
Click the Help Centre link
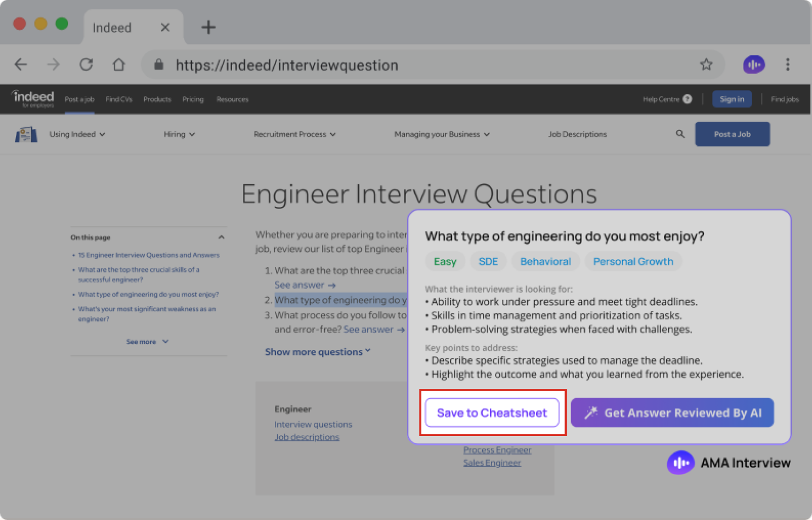pos(661,99)
